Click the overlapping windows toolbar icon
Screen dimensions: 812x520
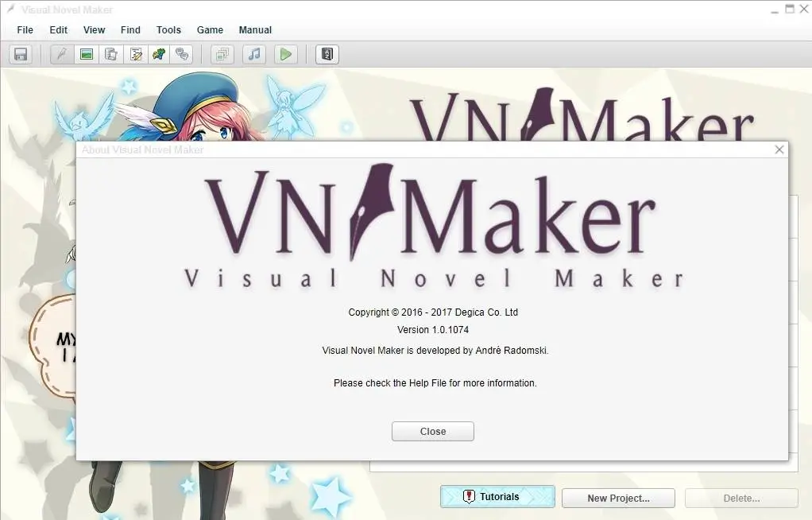[x=222, y=54]
